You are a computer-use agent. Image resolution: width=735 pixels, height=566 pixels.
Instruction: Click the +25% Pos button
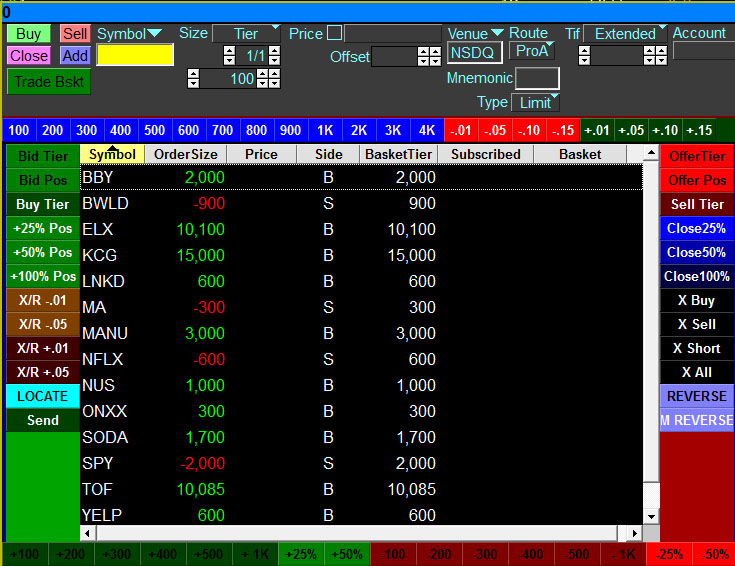pos(43,228)
